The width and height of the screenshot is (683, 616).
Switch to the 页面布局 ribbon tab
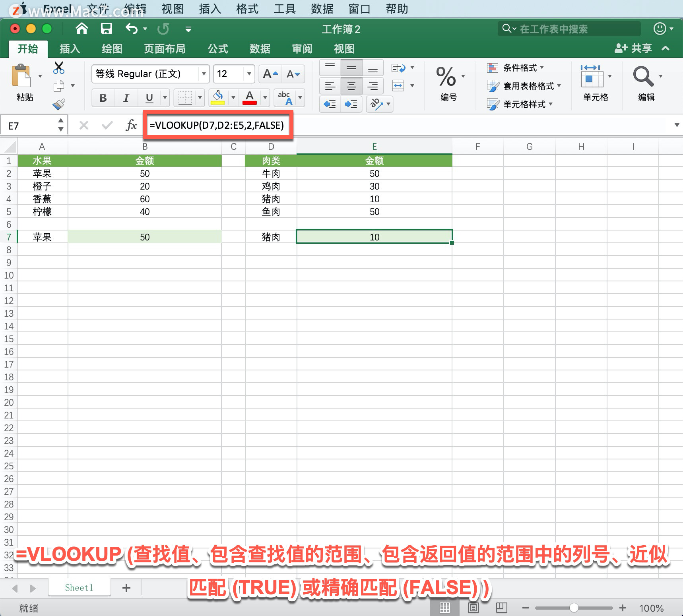(165, 49)
